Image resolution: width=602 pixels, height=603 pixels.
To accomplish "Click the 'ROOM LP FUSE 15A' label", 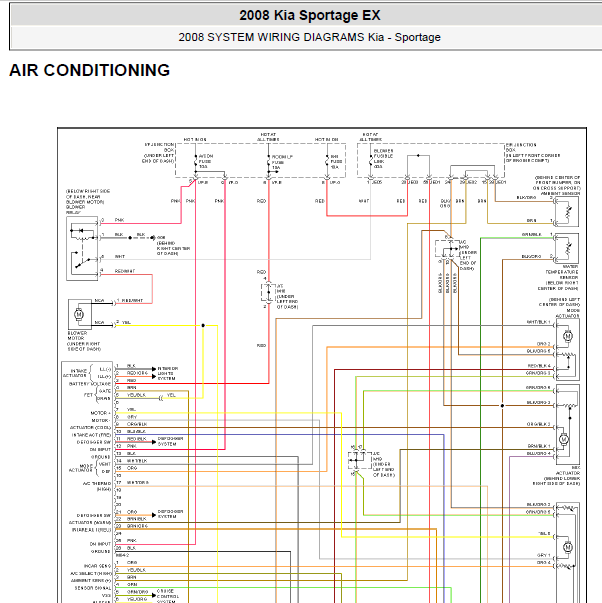I will tap(282, 162).
